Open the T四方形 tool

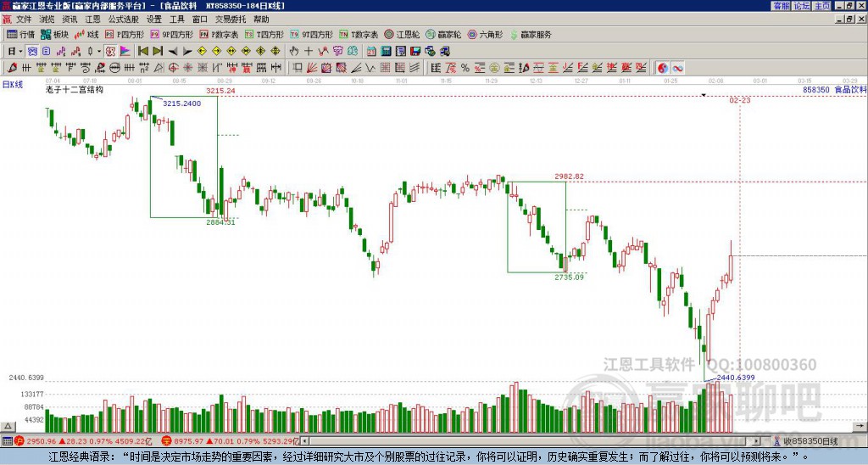point(264,34)
